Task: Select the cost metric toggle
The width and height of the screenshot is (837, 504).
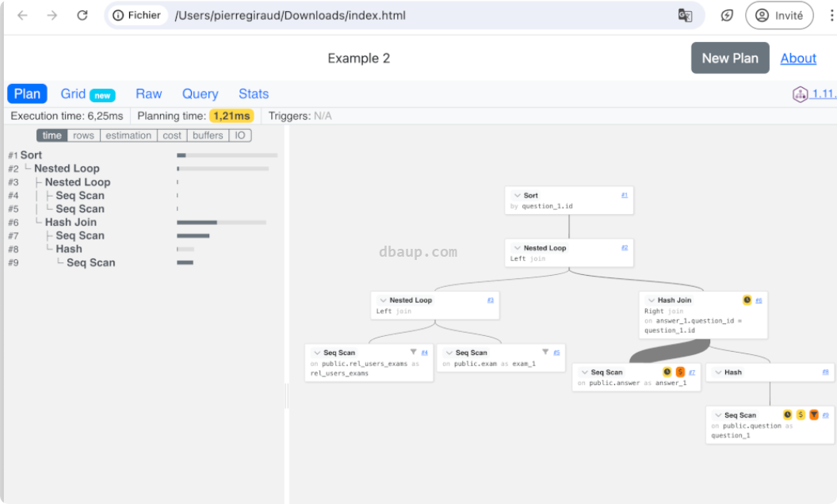Action: pos(172,136)
